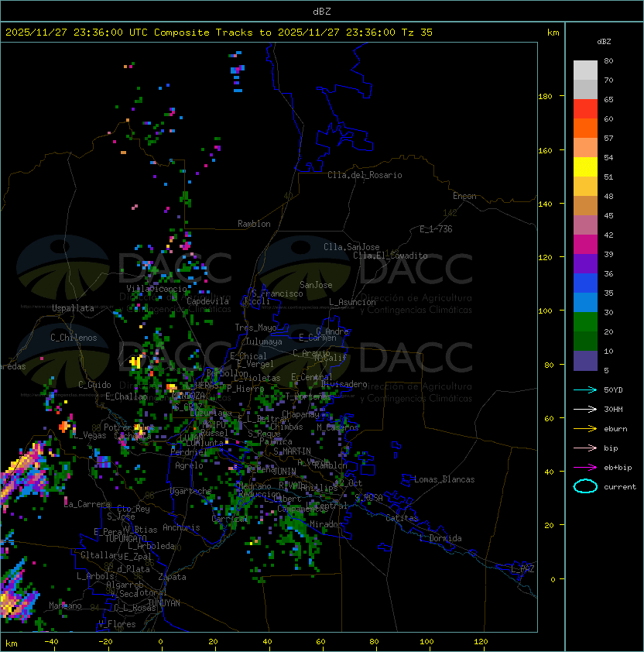Click the 'eb+bip' legend label
This screenshot has width=644, height=652.
coord(618,468)
